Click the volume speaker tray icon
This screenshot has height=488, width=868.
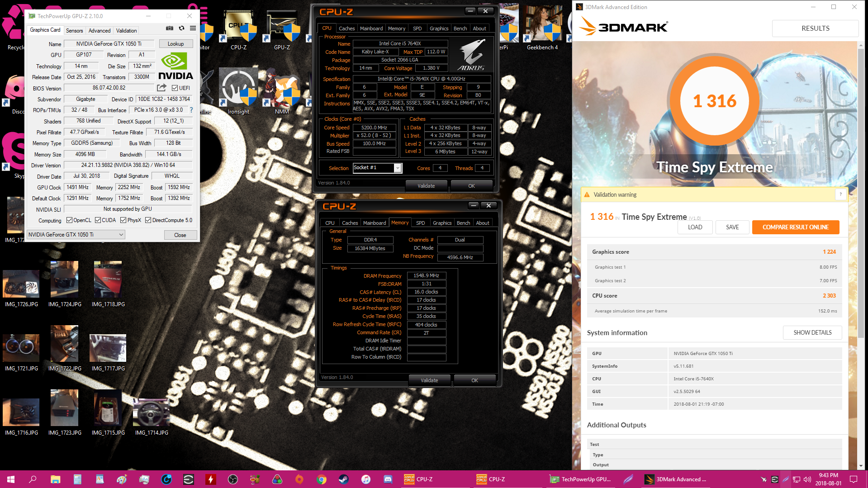pyautogui.click(x=807, y=479)
